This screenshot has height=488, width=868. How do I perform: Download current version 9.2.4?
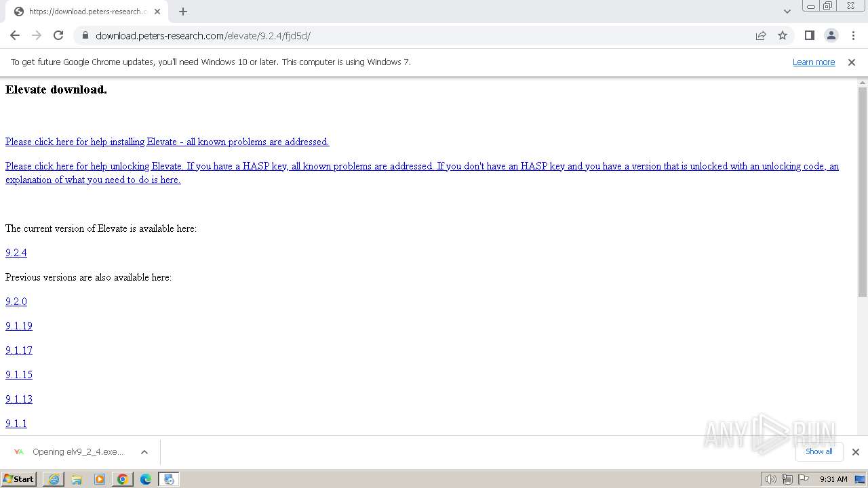click(x=16, y=253)
